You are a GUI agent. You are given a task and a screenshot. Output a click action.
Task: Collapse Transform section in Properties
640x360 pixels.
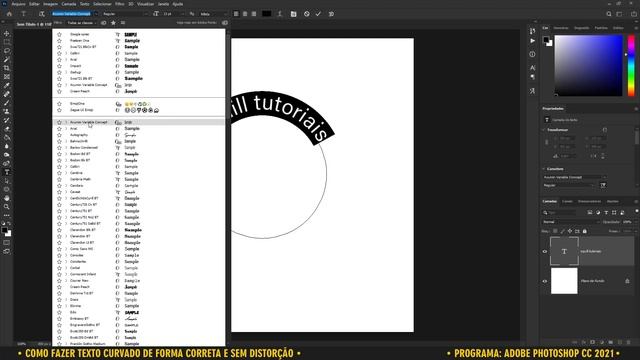(x=544, y=130)
